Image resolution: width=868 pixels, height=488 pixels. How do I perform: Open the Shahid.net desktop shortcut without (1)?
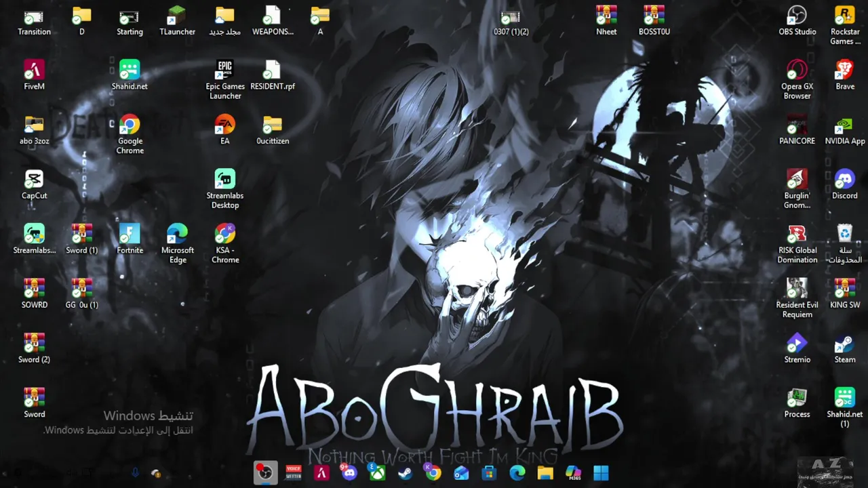coord(130,75)
